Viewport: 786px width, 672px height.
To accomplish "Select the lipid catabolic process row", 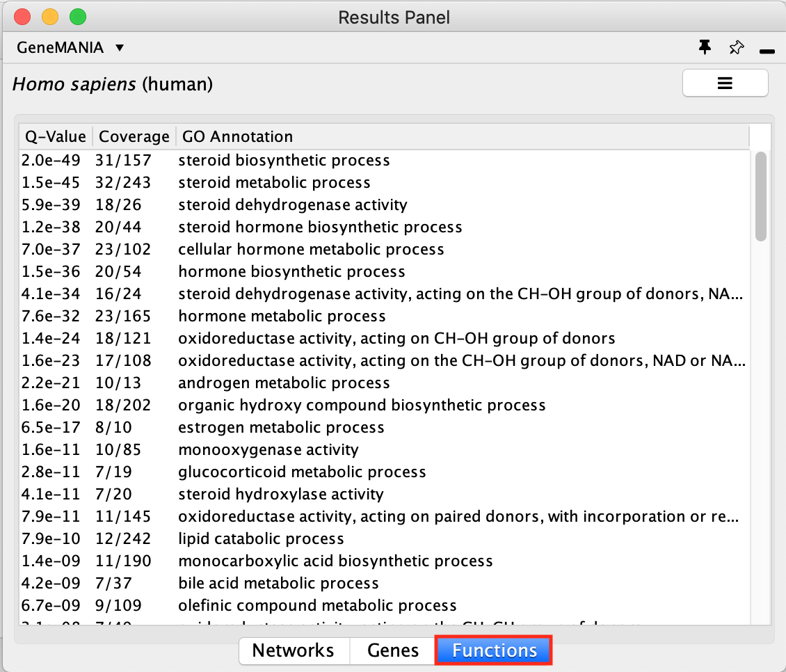I will coord(261,539).
